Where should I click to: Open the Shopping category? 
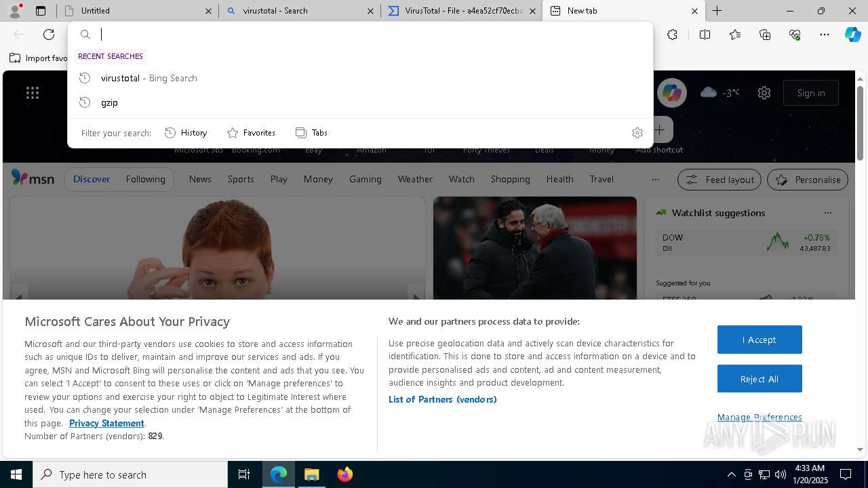coord(510,180)
